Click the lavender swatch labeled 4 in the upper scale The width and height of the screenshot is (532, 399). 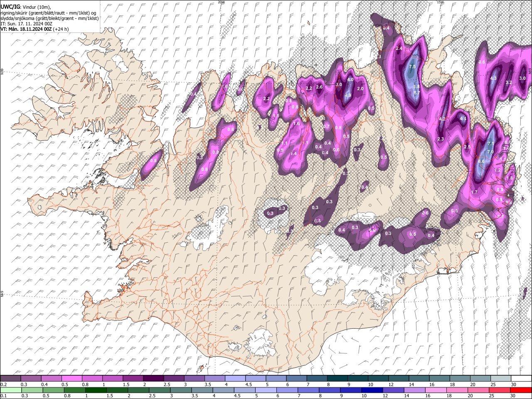235,378
